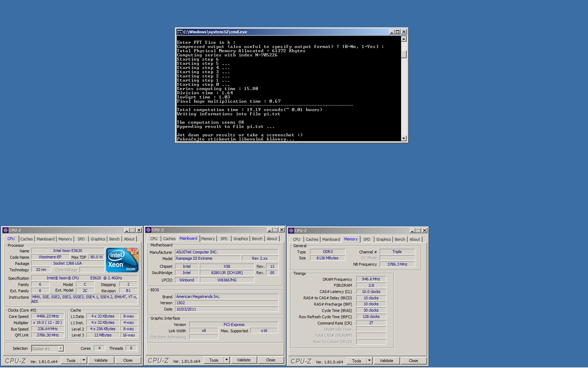Click Validate in Mainboard CPU-Z window

coord(244,360)
